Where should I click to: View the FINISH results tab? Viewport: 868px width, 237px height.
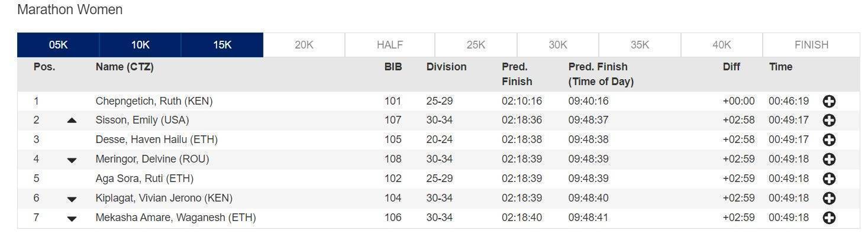coord(811,45)
